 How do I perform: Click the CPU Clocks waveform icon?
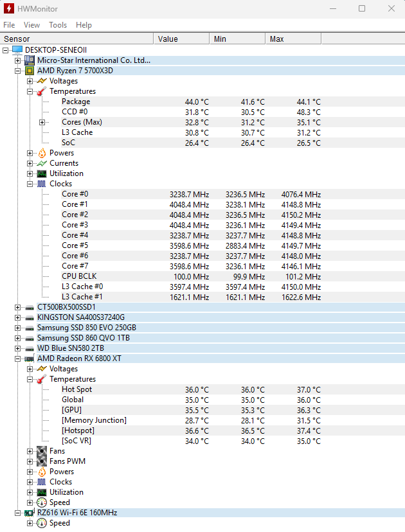(41, 184)
